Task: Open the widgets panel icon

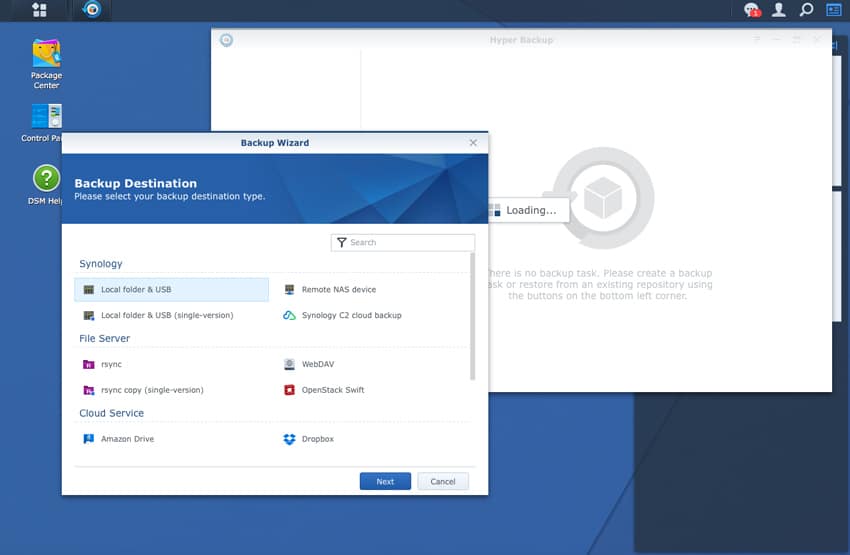Action: pos(833,10)
